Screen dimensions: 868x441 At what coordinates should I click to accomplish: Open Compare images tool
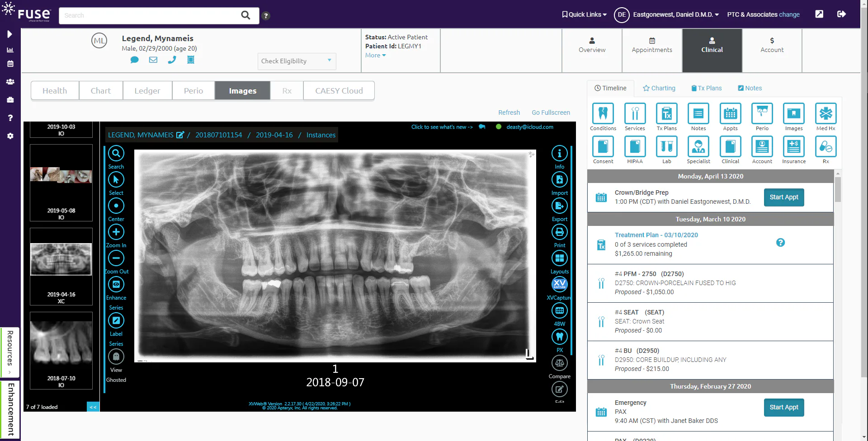pyautogui.click(x=560, y=363)
